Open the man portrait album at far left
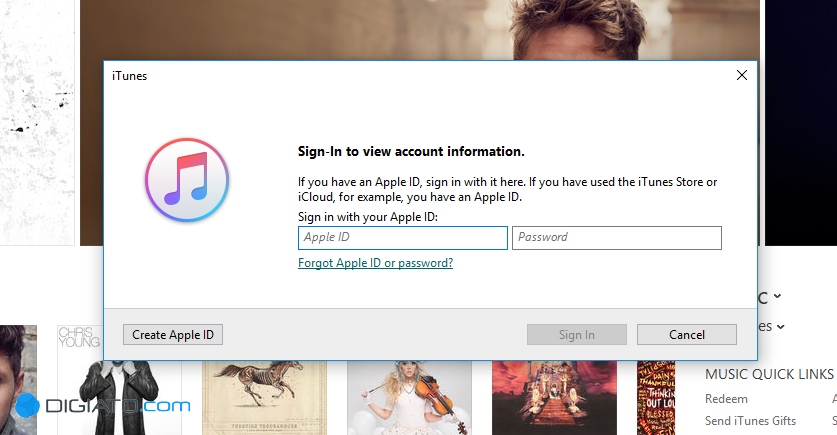Image resolution: width=837 pixels, height=435 pixels. (x=18, y=380)
